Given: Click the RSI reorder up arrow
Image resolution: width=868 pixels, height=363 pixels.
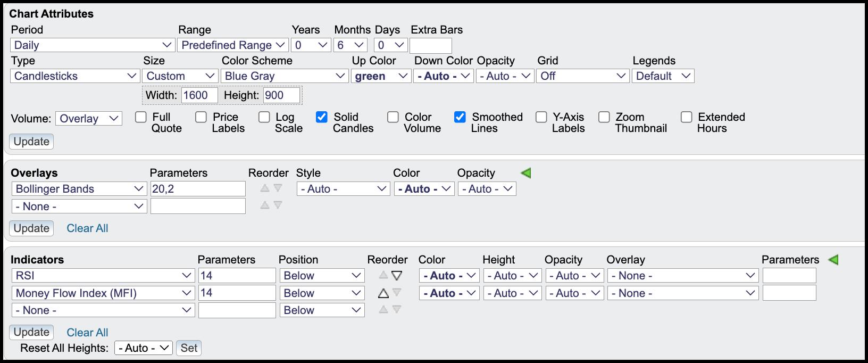Looking at the screenshot, I should coord(383,276).
